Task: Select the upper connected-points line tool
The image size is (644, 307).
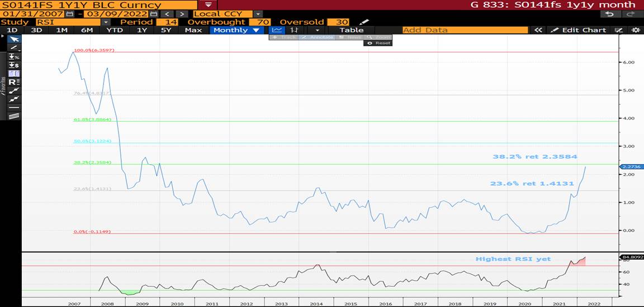Action: click(15, 90)
